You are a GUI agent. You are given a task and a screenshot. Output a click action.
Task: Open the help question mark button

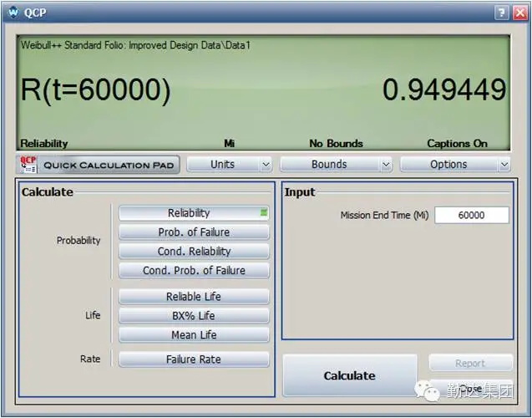[502, 13]
